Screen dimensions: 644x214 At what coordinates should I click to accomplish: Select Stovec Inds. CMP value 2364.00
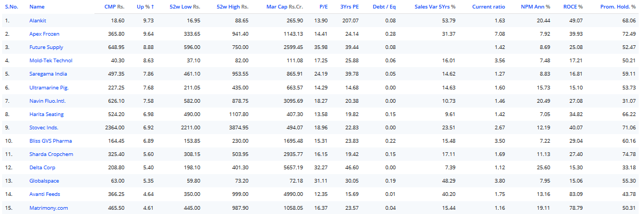(x=114, y=127)
